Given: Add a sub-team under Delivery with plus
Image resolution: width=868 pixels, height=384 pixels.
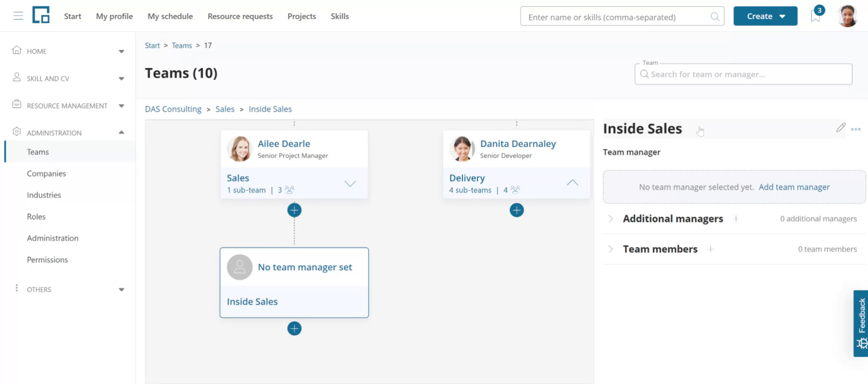Looking at the screenshot, I should 516,210.
